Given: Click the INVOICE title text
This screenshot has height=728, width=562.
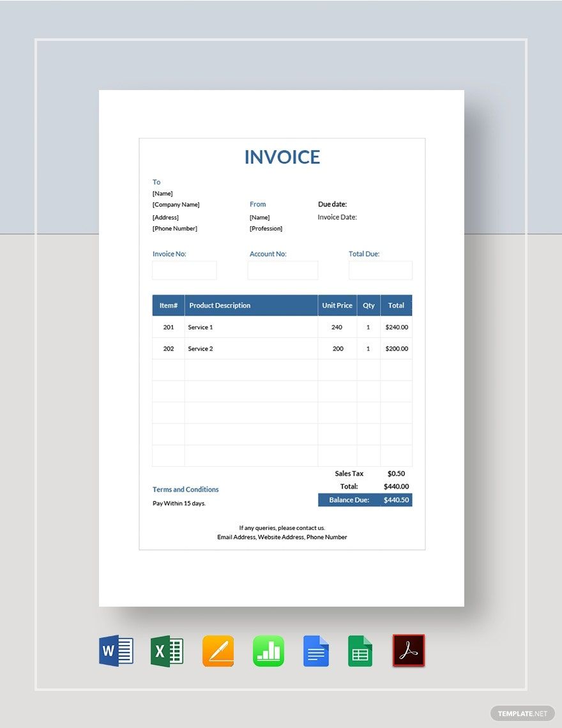Looking at the screenshot, I should tap(282, 157).
